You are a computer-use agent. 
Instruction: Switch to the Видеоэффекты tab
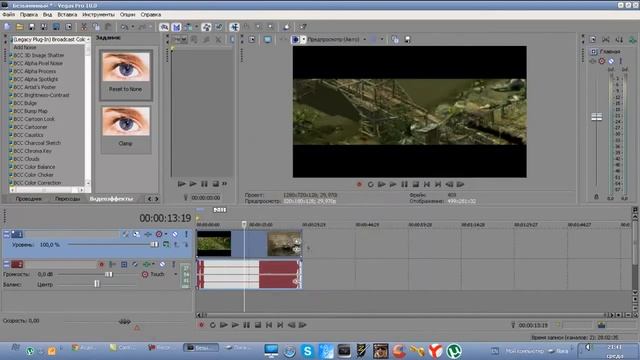pyautogui.click(x=111, y=199)
